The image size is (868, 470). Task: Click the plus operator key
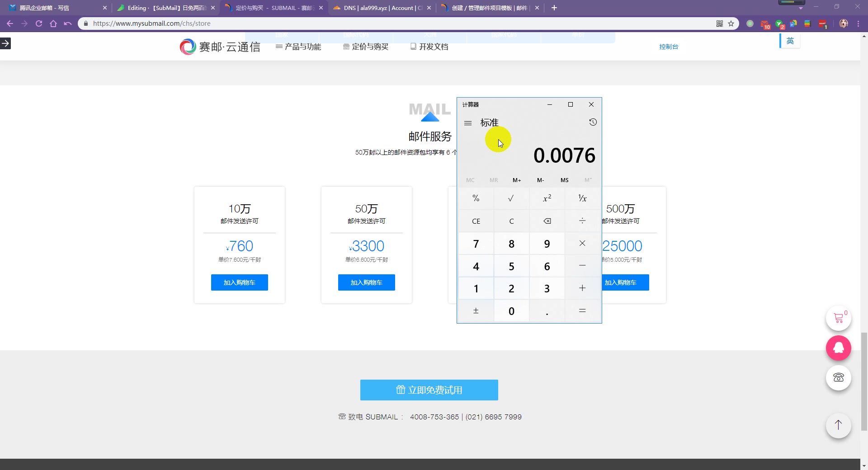[582, 288]
